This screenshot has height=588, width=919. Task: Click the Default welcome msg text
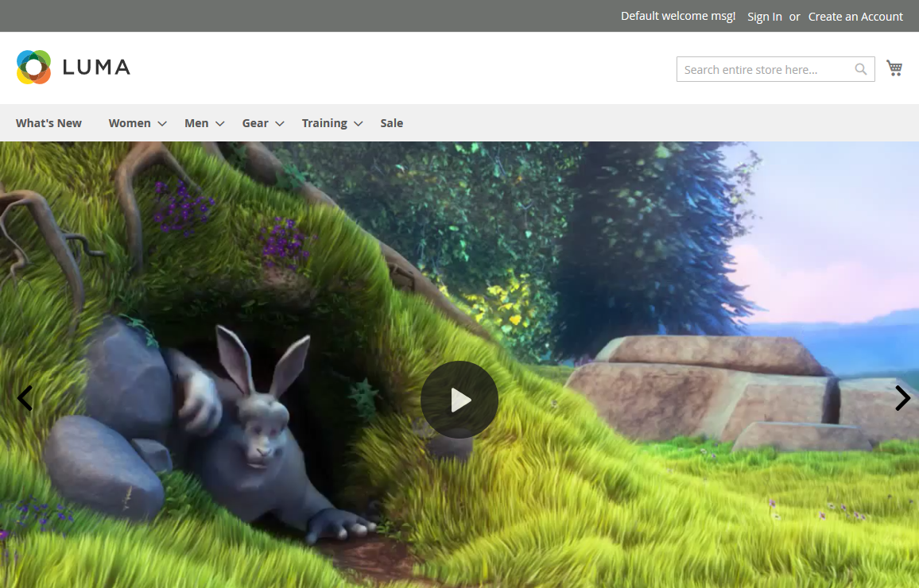677,15
